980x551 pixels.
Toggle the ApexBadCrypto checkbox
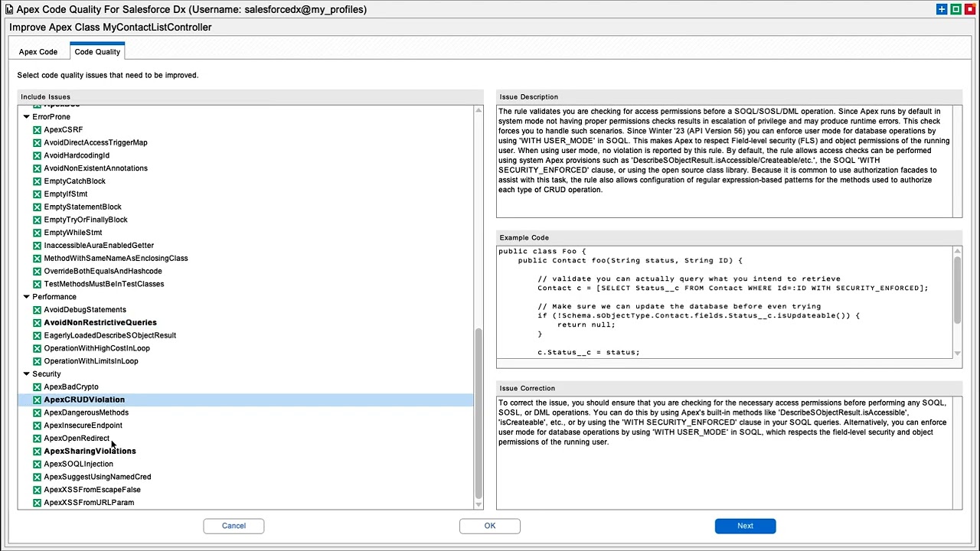(37, 387)
